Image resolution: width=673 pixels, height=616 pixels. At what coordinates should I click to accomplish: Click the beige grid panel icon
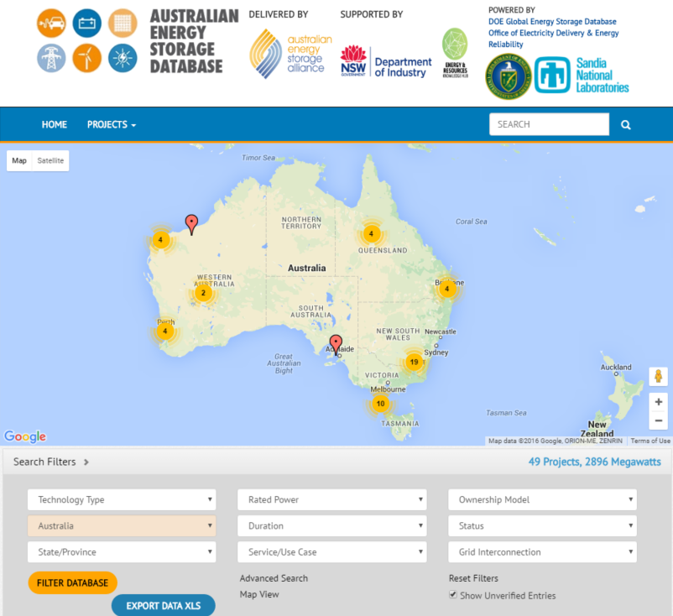(x=123, y=23)
